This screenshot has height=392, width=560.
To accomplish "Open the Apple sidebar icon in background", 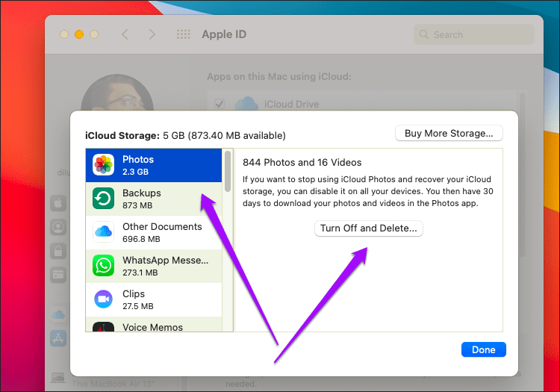I will pos(58,204).
